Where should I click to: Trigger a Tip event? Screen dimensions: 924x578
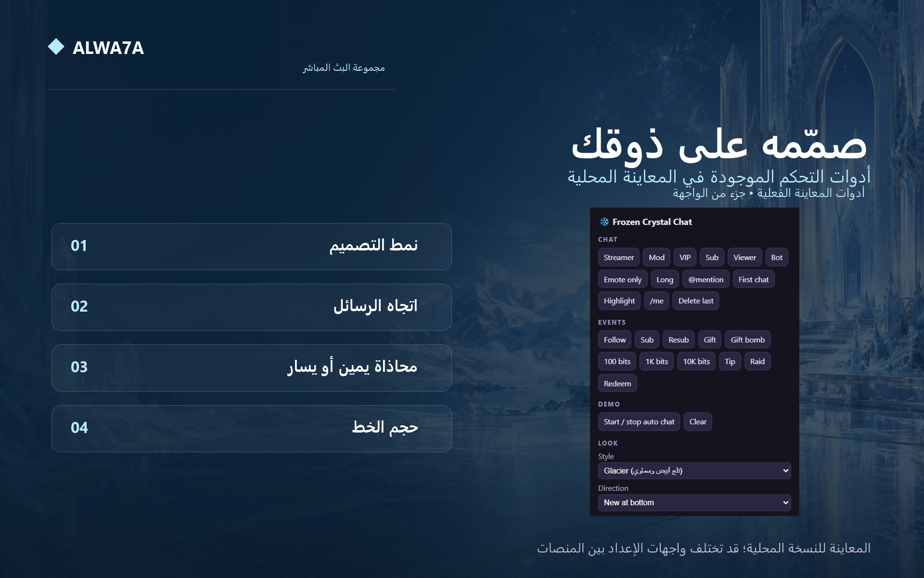pyautogui.click(x=730, y=361)
